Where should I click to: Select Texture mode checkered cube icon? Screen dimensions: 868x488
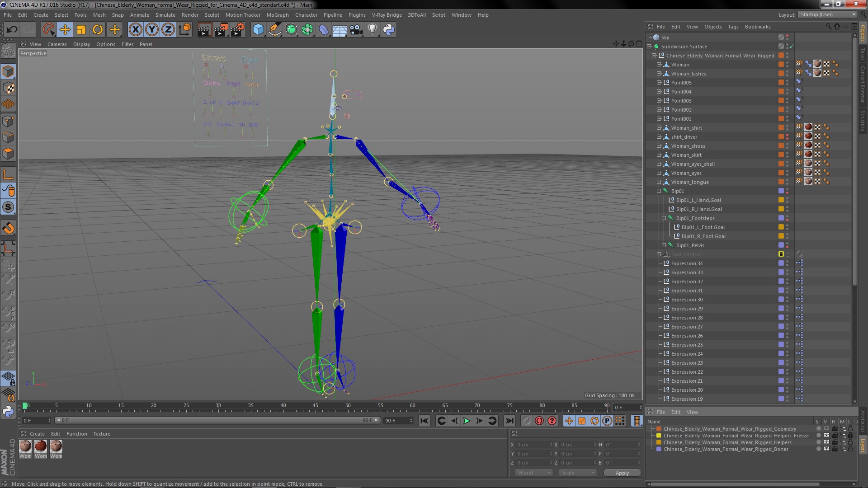pyautogui.click(x=8, y=88)
